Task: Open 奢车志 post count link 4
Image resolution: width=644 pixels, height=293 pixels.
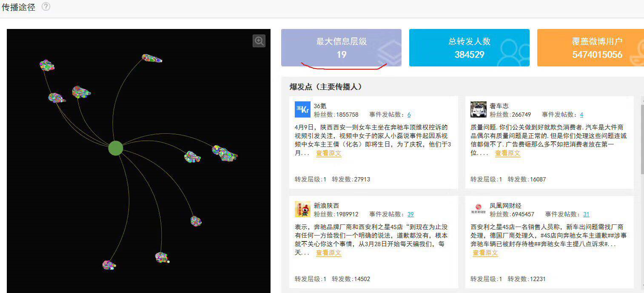Action: (x=581, y=115)
